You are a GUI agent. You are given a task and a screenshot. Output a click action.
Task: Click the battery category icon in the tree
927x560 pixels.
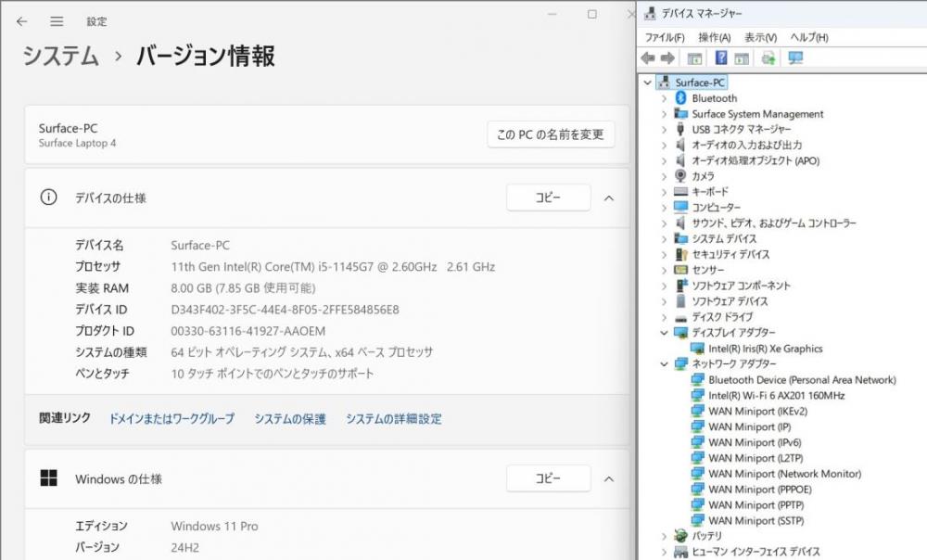pos(681,536)
